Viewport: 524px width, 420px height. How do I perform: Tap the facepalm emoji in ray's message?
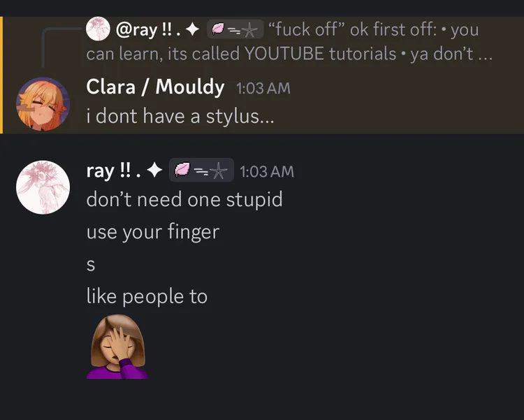point(117,347)
